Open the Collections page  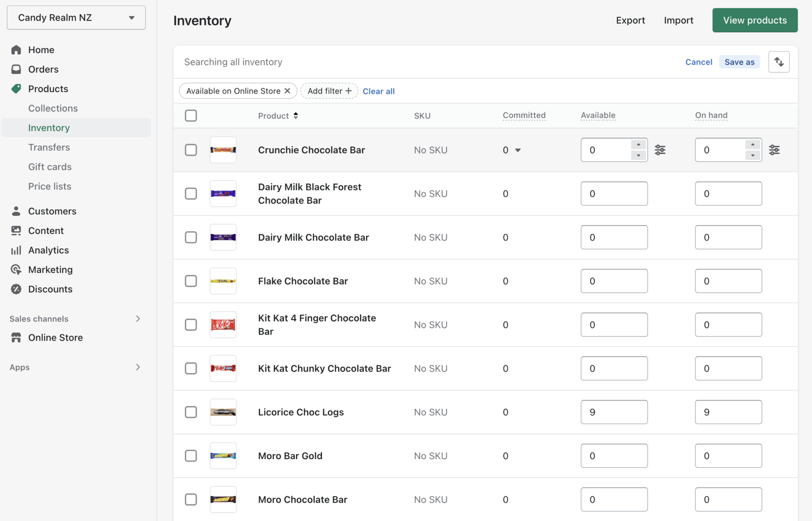pos(53,108)
